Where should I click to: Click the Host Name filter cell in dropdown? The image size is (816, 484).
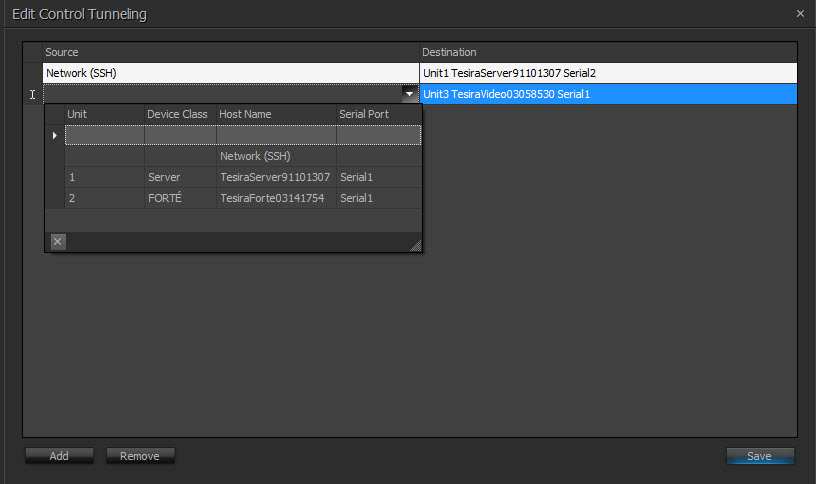click(x=275, y=135)
